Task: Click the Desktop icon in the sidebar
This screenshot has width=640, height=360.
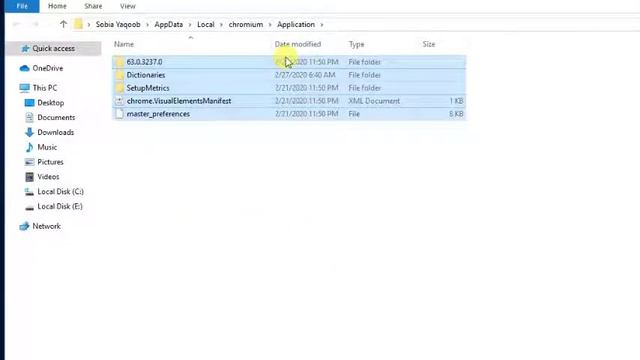Action: click(29, 103)
